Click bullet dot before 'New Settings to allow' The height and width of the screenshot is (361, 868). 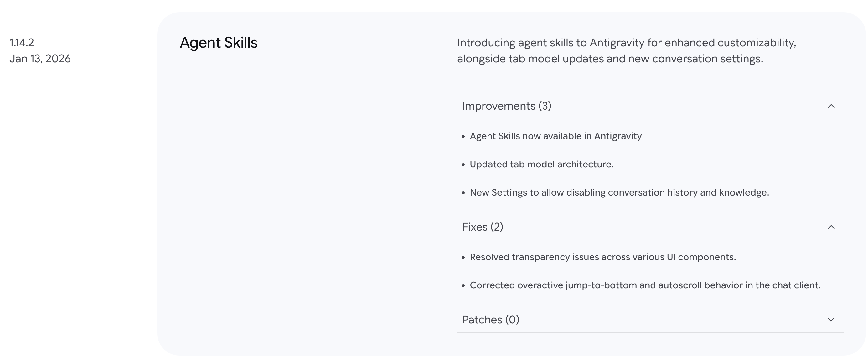point(463,193)
